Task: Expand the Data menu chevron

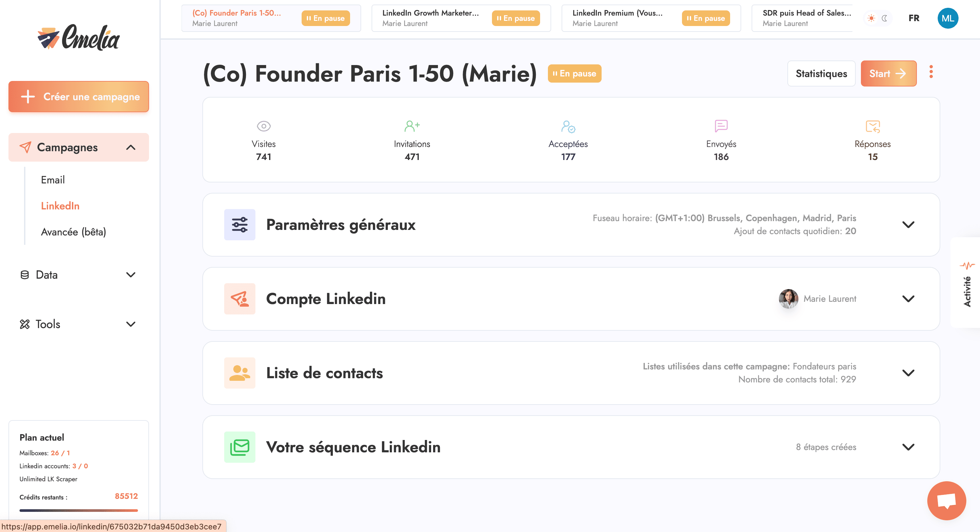Action: point(130,274)
